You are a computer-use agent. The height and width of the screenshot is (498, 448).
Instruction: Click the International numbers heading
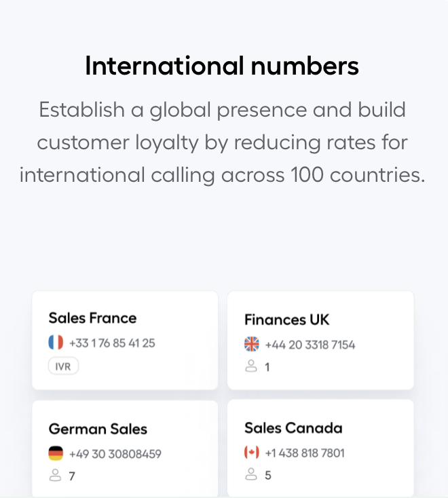click(x=222, y=66)
